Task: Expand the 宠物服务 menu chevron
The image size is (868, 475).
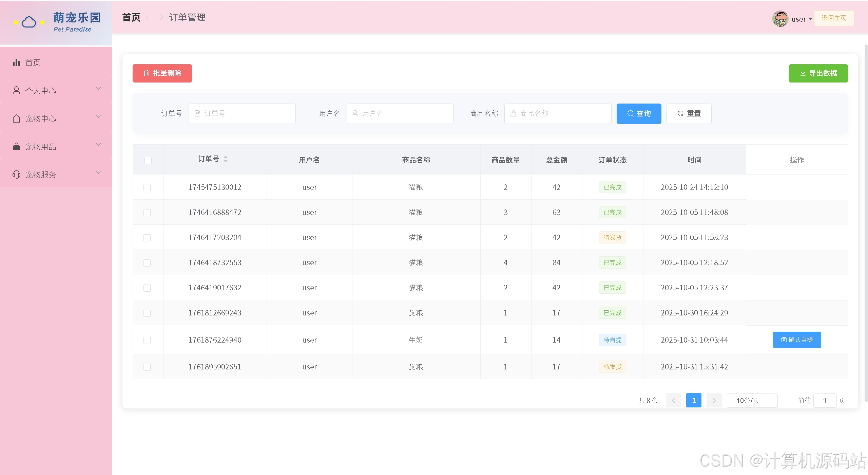Action: click(x=99, y=173)
